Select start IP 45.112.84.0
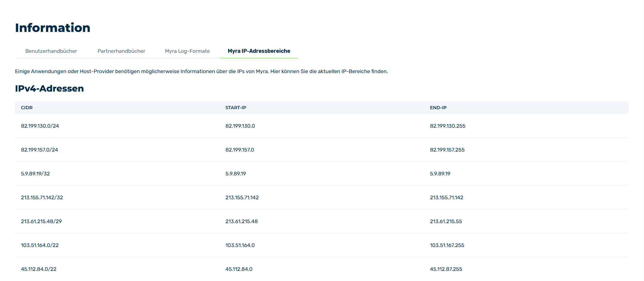644x281 pixels. coord(239,269)
